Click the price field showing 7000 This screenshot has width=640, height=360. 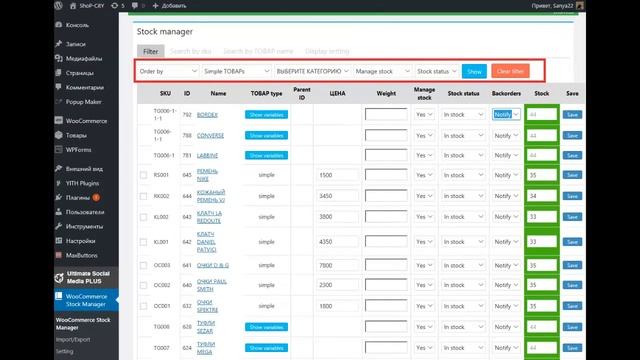337,265
